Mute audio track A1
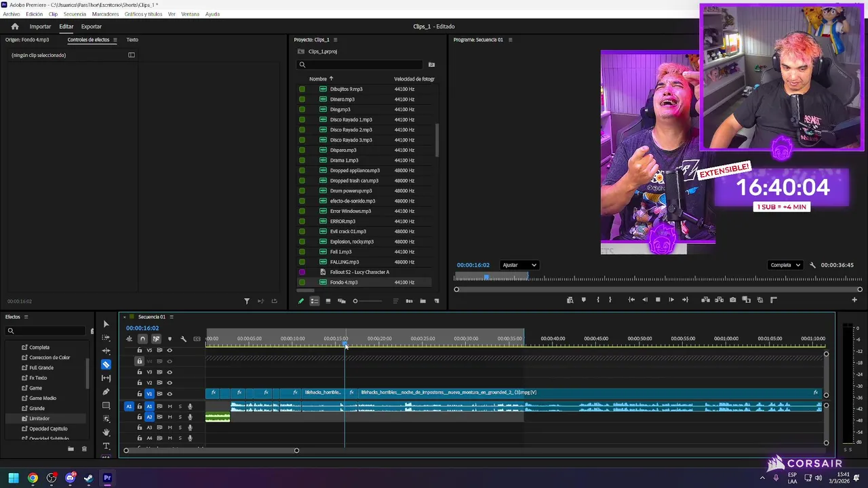Viewport: 868px width, 488px height. coord(170,407)
